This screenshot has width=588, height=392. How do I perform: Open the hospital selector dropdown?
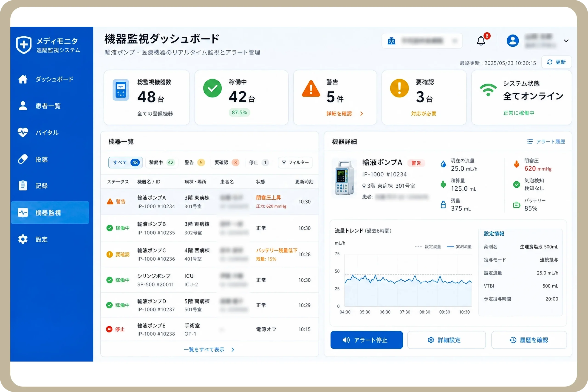(x=422, y=41)
